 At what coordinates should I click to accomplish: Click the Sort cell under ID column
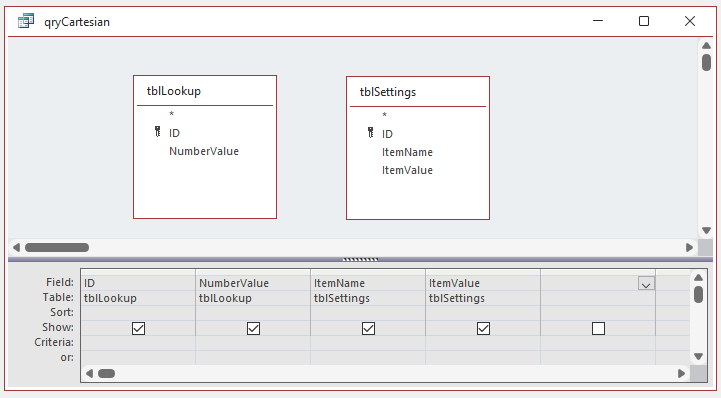[x=138, y=313]
